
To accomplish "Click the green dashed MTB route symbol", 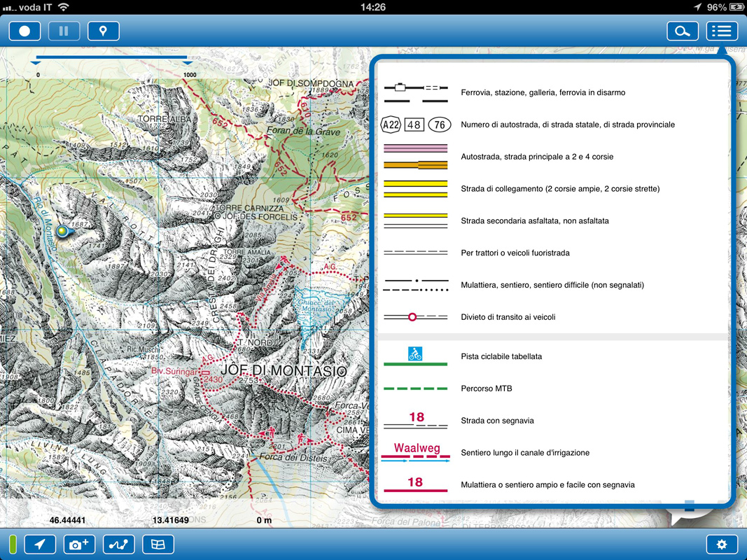I will click(415, 388).
